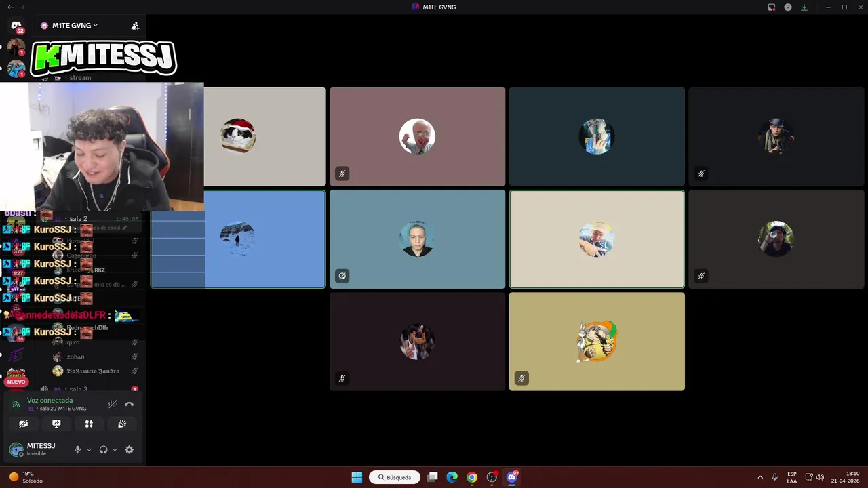Click muted icon on hat-wearing avatar tile
This screenshot has width=868, height=488.
click(x=701, y=174)
